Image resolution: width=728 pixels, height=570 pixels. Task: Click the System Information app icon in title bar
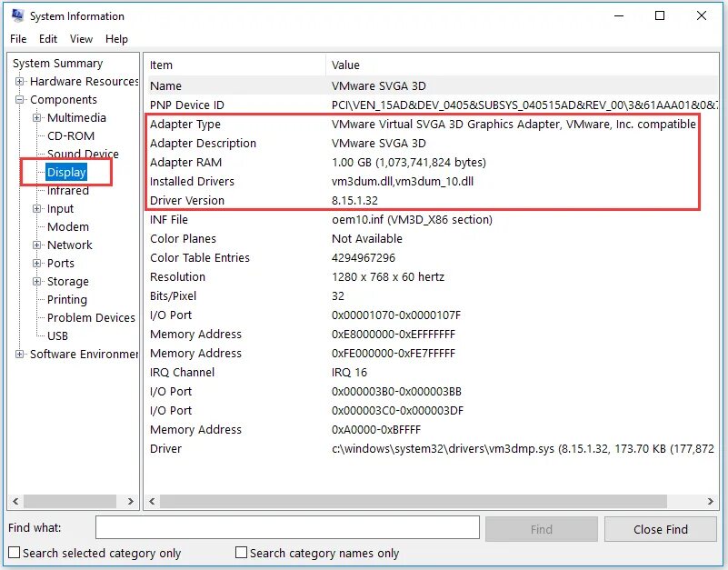pos(17,15)
